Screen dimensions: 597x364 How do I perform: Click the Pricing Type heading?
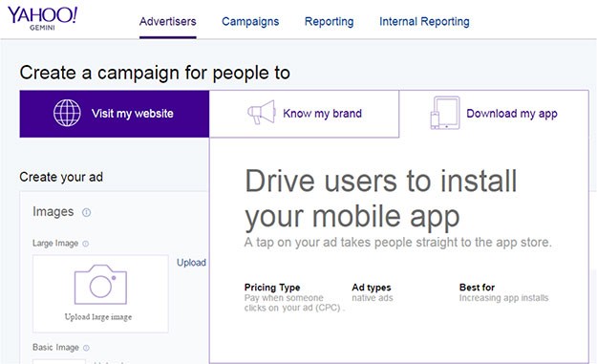[x=272, y=288]
